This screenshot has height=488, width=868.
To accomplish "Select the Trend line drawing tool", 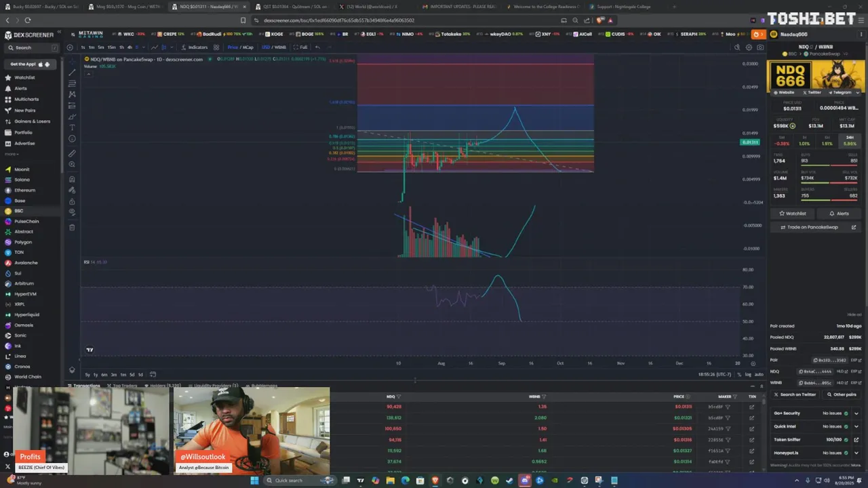I will (72, 73).
